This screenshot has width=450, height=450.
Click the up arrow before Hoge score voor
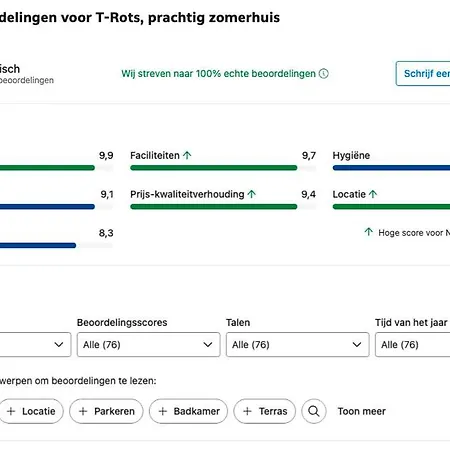pyautogui.click(x=368, y=232)
